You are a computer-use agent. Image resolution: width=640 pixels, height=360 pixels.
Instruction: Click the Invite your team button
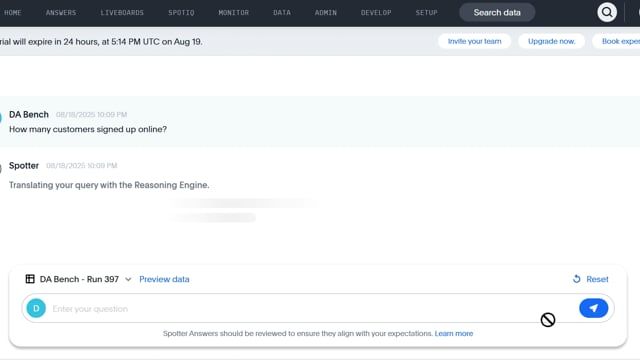pos(474,41)
